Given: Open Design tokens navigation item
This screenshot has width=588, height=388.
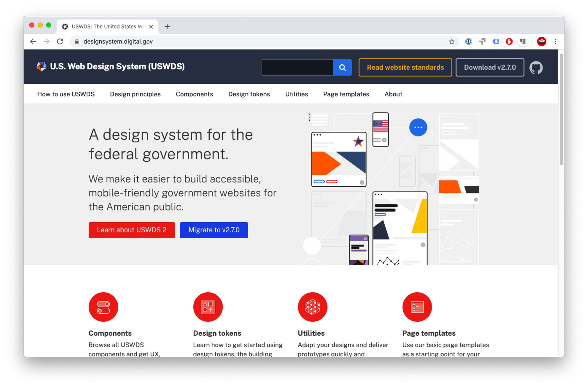Looking at the screenshot, I should pos(249,94).
